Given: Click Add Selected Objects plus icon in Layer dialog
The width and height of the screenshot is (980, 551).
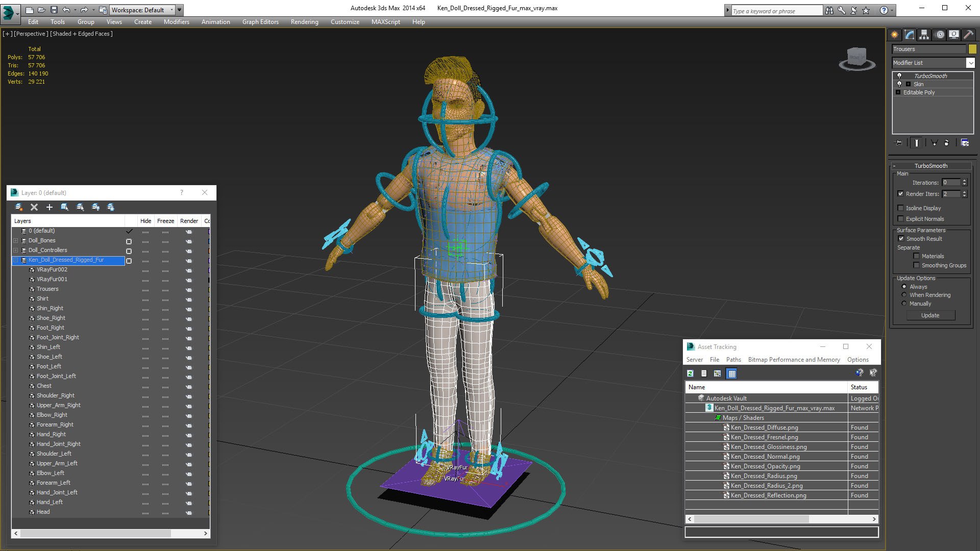Looking at the screenshot, I should point(50,207).
